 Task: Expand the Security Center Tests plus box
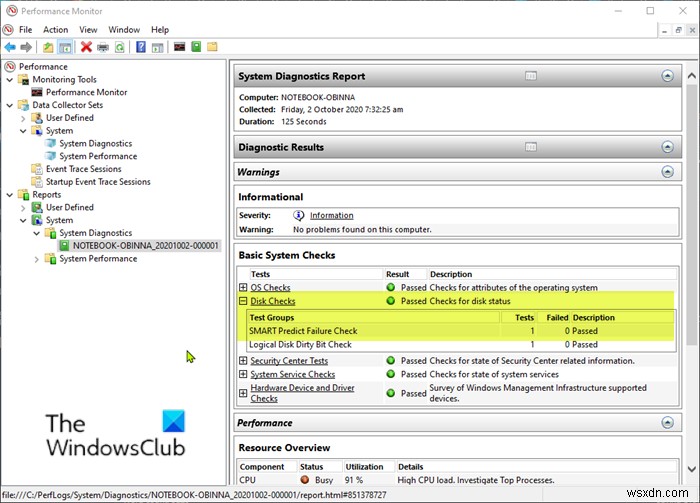[x=243, y=360]
